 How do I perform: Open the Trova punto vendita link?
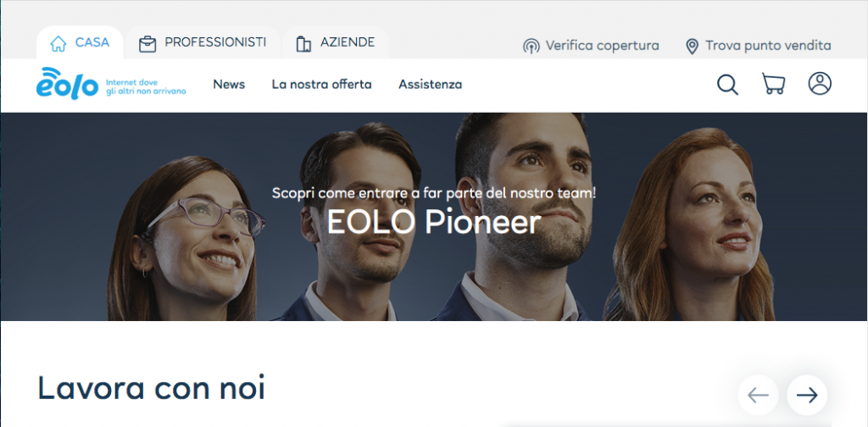tap(768, 46)
